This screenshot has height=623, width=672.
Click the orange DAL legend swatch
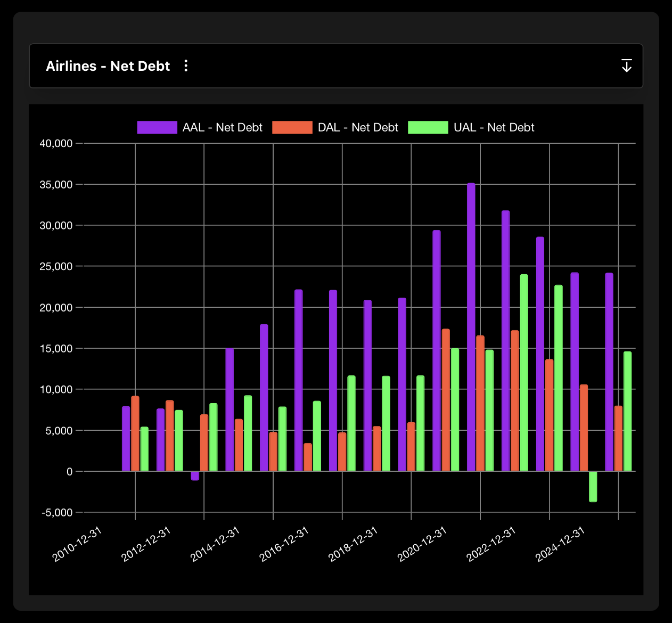(x=292, y=127)
